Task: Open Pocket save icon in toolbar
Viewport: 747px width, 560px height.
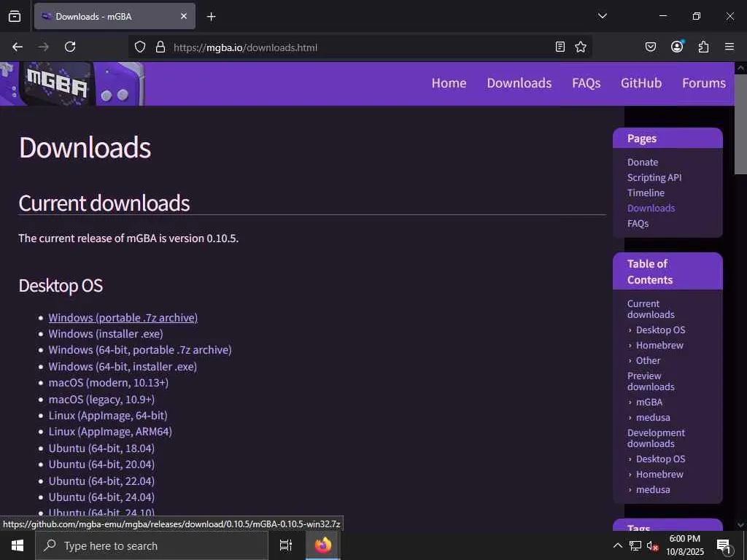Action: [650, 47]
